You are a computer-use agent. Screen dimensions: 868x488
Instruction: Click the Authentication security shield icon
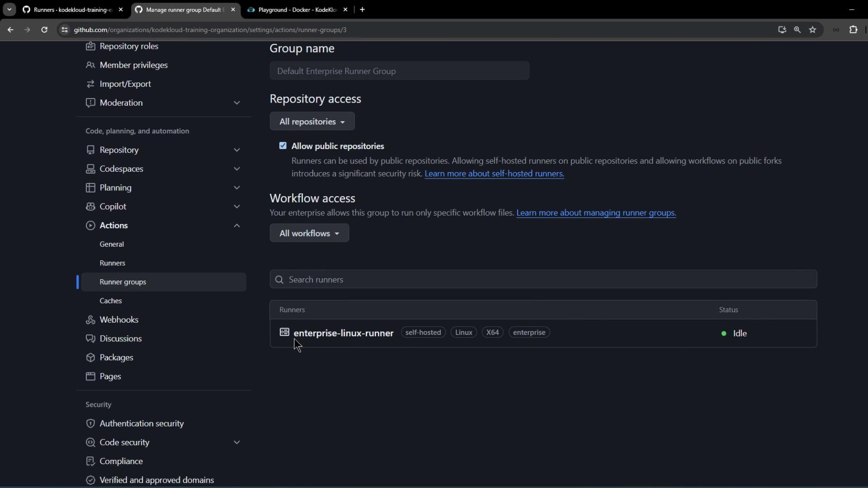(90, 424)
